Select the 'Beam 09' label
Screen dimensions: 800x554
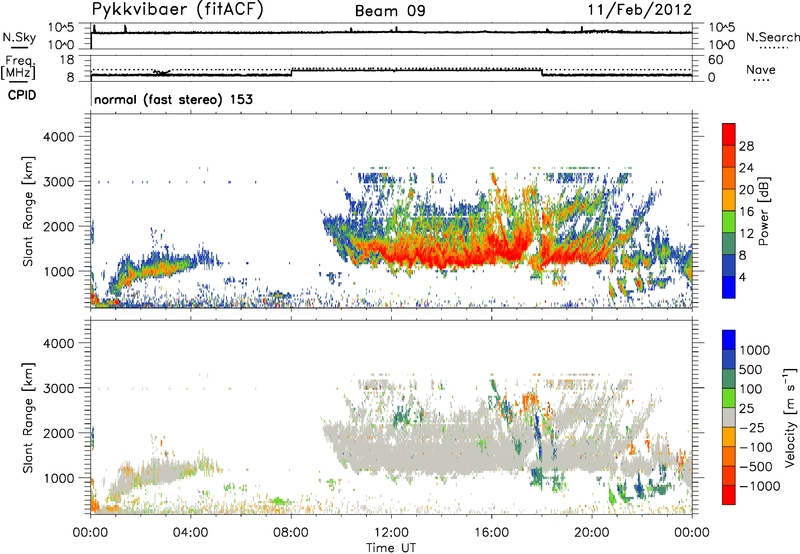(x=390, y=11)
